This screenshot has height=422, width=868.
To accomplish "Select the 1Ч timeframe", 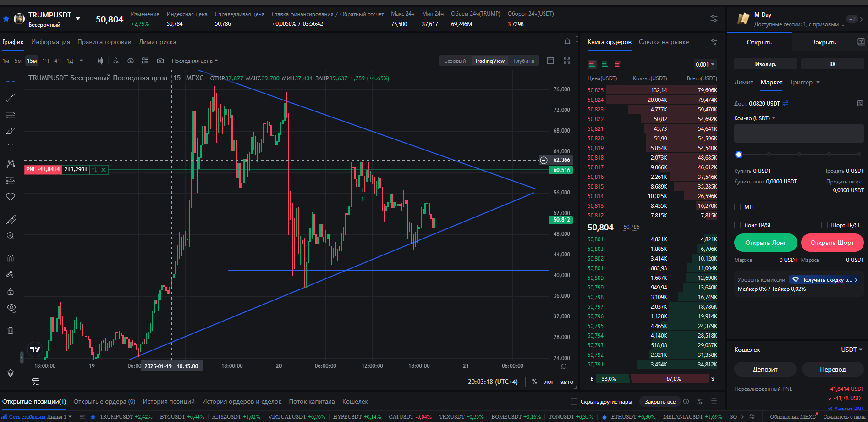I will [x=46, y=61].
